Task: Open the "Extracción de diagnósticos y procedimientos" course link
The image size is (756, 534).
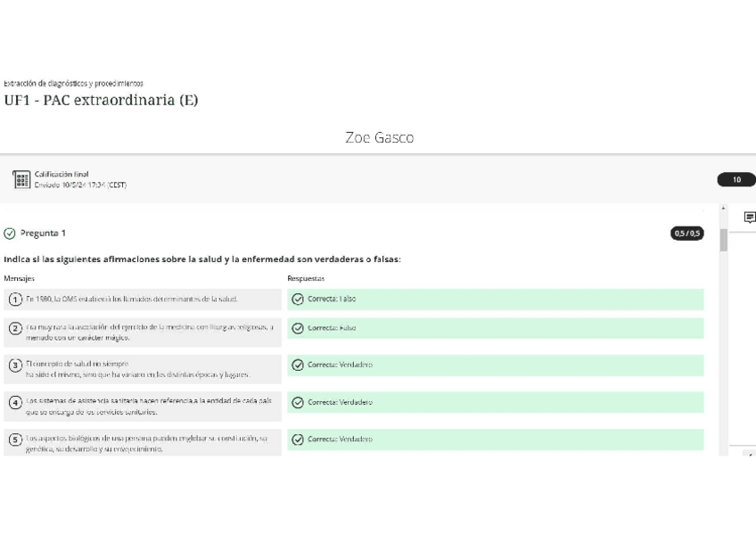Action: point(73,84)
